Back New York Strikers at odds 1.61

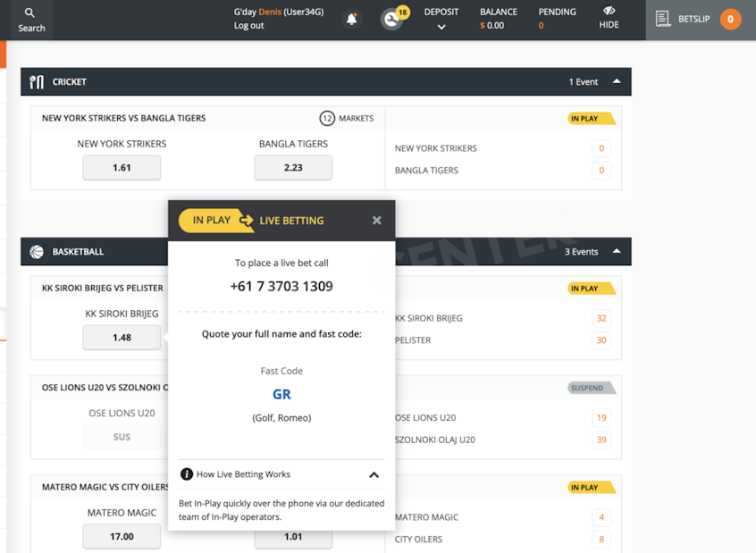[122, 167]
